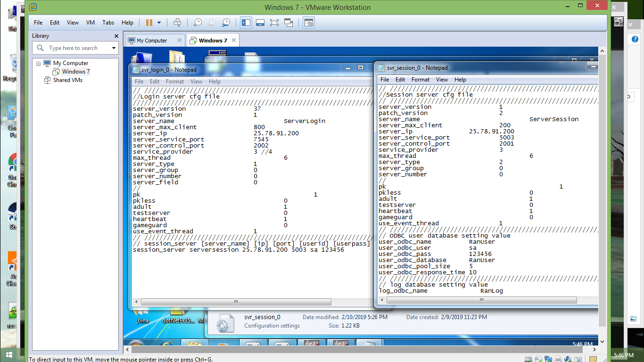This screenshot has width=644, height=362.
Task: Toggle the thumbnail bar view button
Action: [260, 23]
